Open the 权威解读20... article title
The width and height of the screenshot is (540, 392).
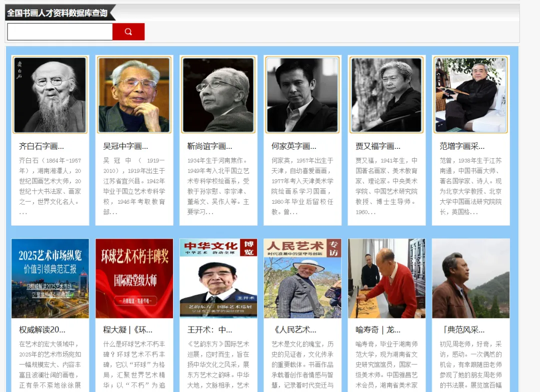coord(42,330)
